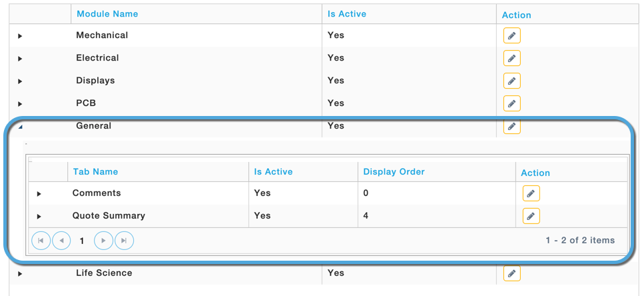Expand the Comments tab row

coord(39,193)
